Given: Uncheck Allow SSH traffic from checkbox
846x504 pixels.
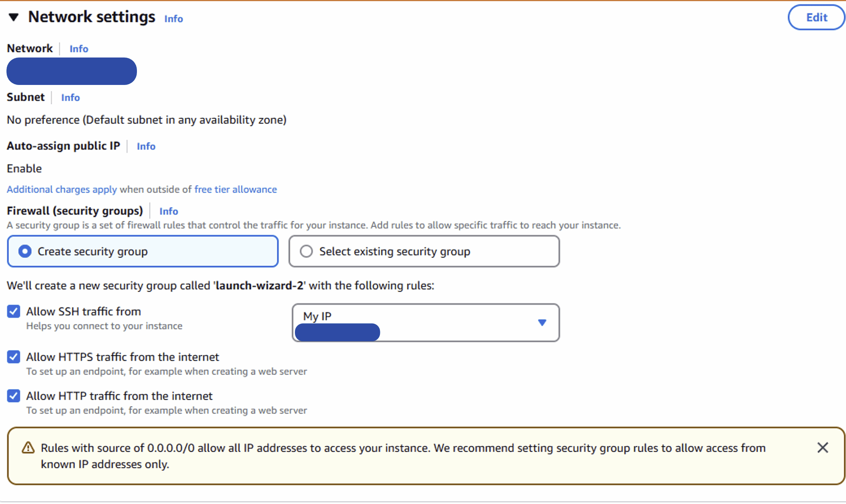Looking at the screenshot, I should pyautogui.click(x=14, y=312).
